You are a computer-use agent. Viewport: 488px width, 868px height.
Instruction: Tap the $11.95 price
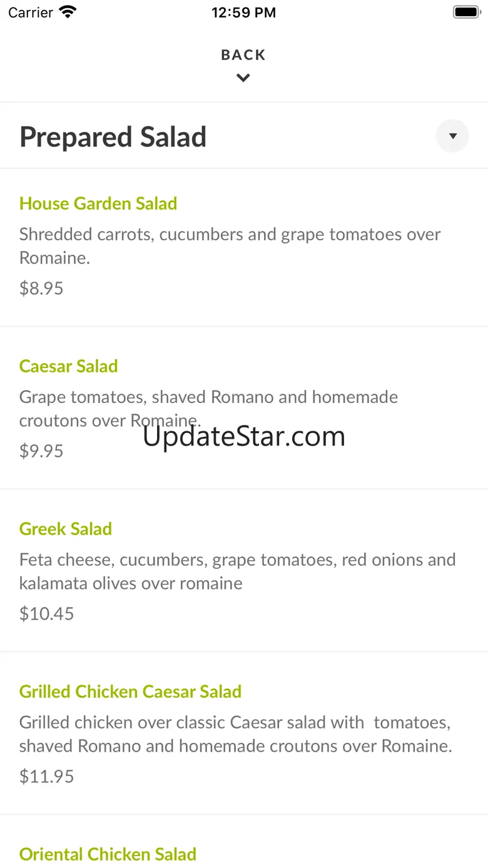[x=47, y=777]
